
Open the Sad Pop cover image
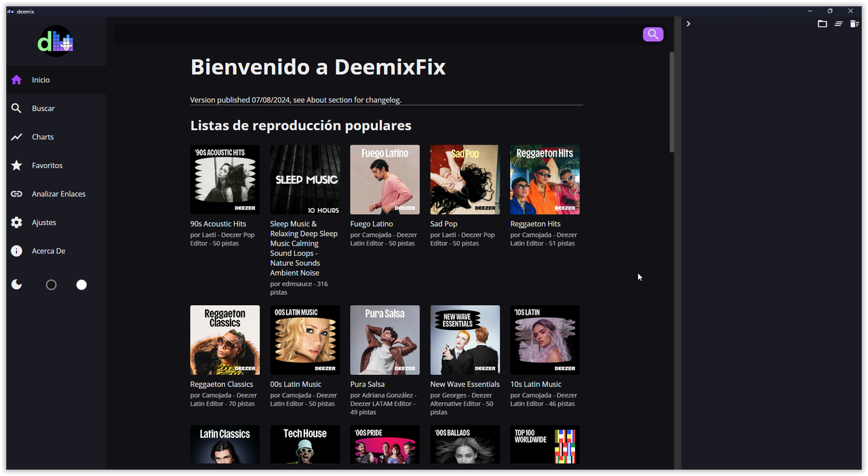465,180
